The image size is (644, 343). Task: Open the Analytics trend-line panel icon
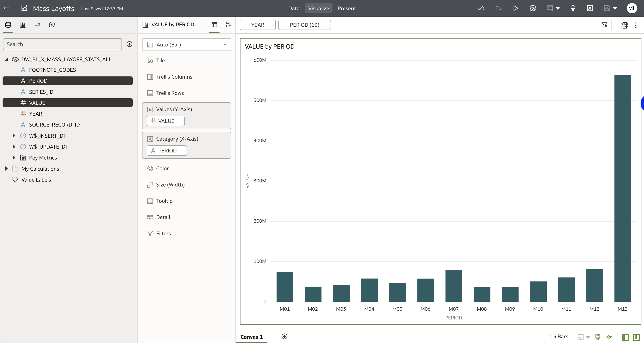(x=37, y=25)
